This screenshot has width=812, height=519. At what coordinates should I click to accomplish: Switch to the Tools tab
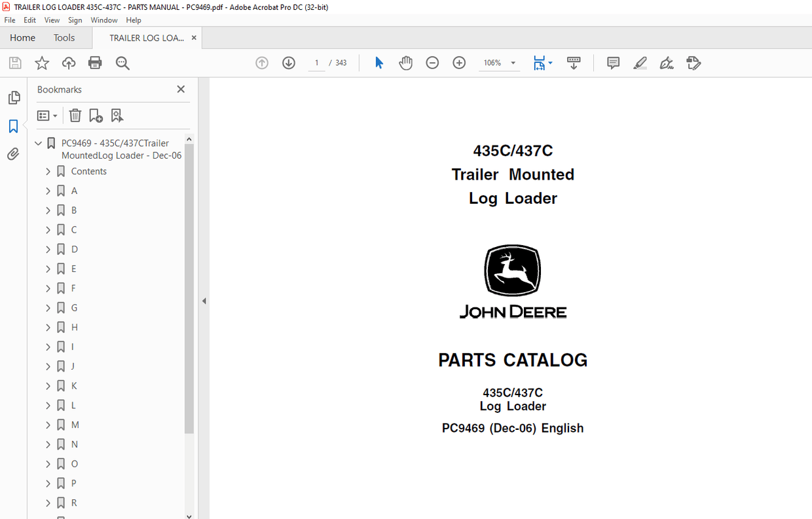pyautogui.click(x=64, y=38)
